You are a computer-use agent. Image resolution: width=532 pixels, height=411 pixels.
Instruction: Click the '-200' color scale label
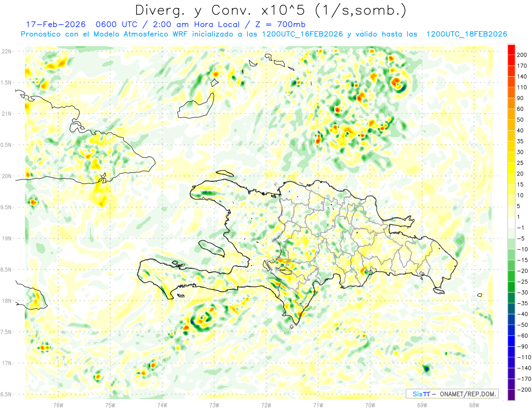coord(524,390)
